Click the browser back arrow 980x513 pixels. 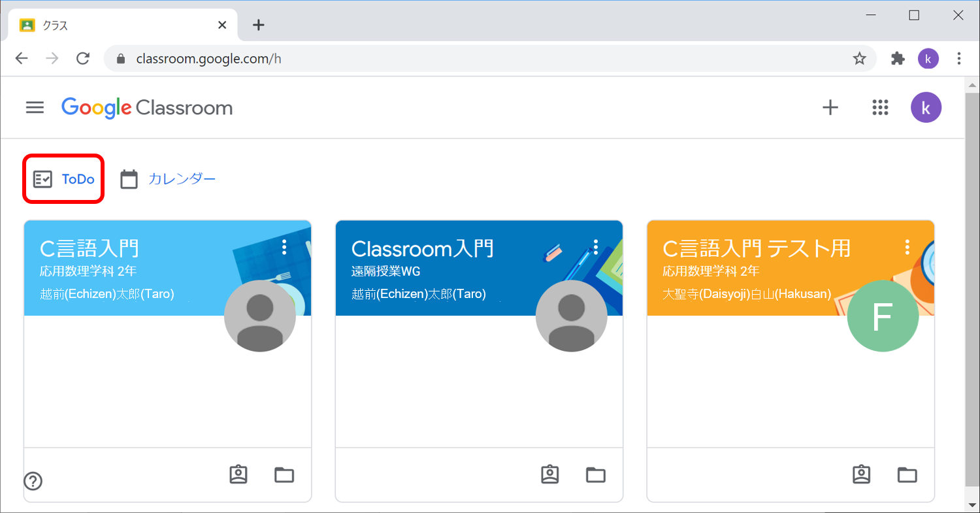22,59
